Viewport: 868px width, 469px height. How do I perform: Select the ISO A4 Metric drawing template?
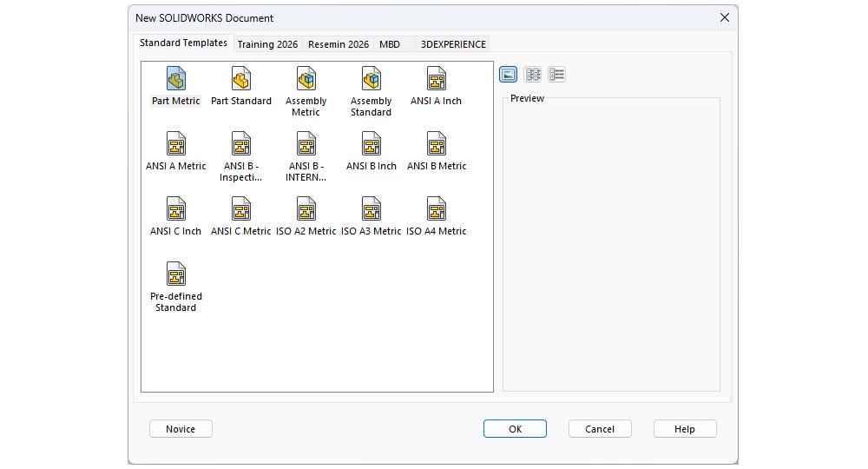[437, 209]
